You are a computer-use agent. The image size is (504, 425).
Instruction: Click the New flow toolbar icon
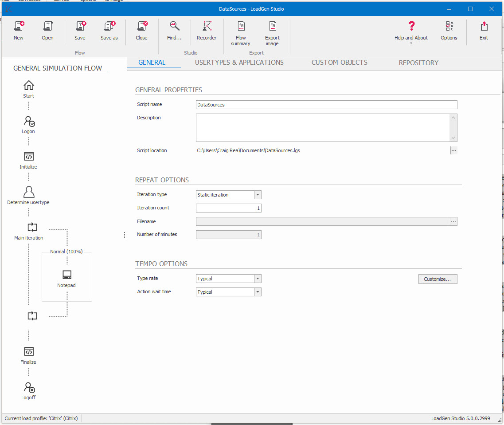pyautogui.click(x=19, y=31)
